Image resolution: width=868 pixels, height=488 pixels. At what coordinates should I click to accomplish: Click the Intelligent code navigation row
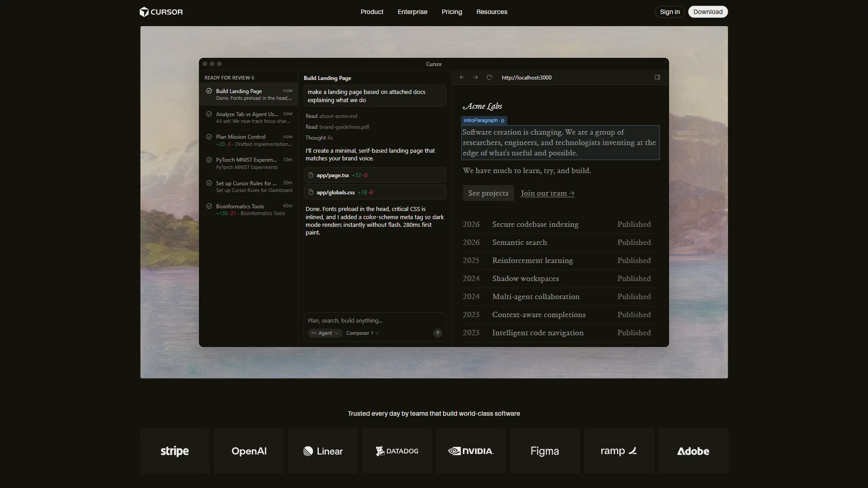coord(560,333)
